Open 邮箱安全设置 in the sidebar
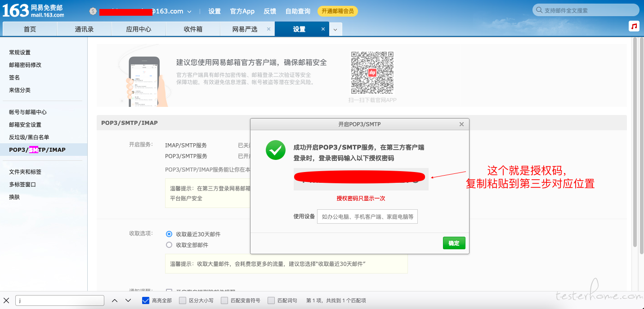Image resolution: width=644 pixels, height=309 pixels. click(x=25, y=124)
